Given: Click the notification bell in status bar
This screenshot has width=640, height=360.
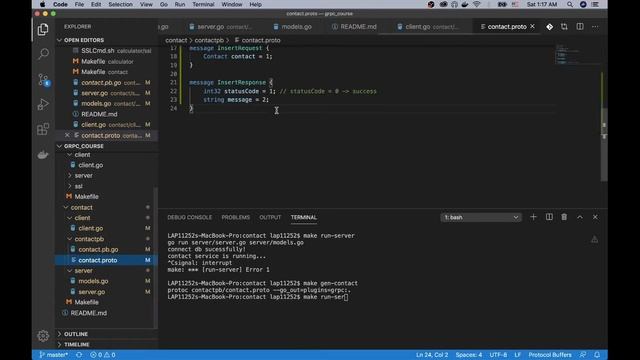Looking at the screenshot, I should coord(597,355).
